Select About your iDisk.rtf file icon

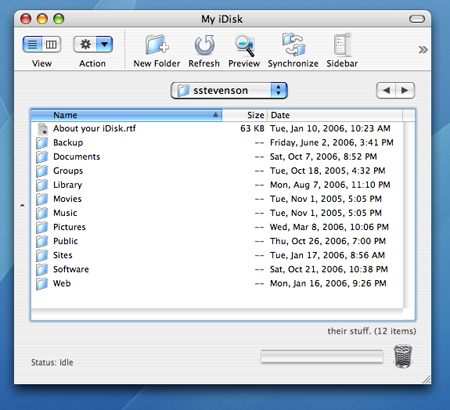(42, 129)
